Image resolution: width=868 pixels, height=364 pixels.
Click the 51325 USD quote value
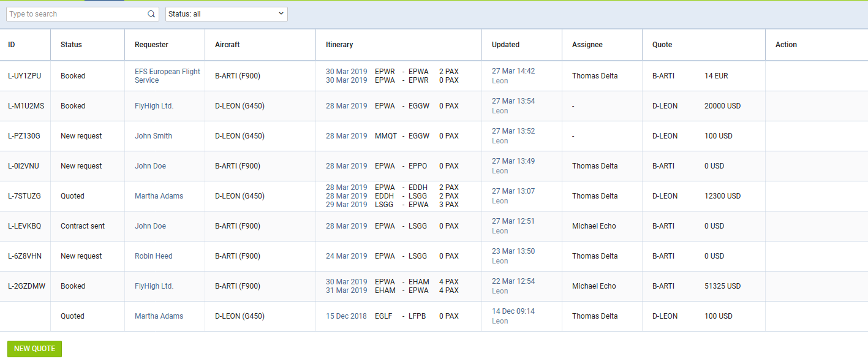pyautogui.click(x=723, y=286)
